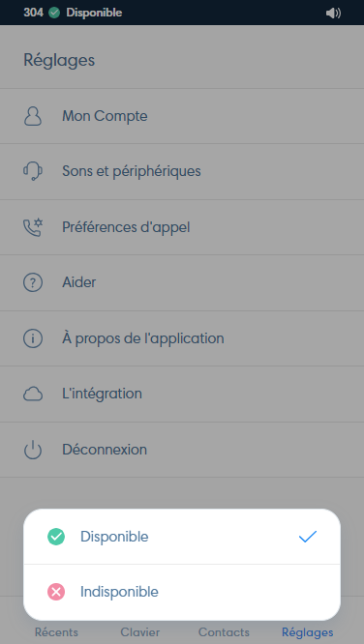
Task: Select the Disponible status option
Action: click(182, 537)
